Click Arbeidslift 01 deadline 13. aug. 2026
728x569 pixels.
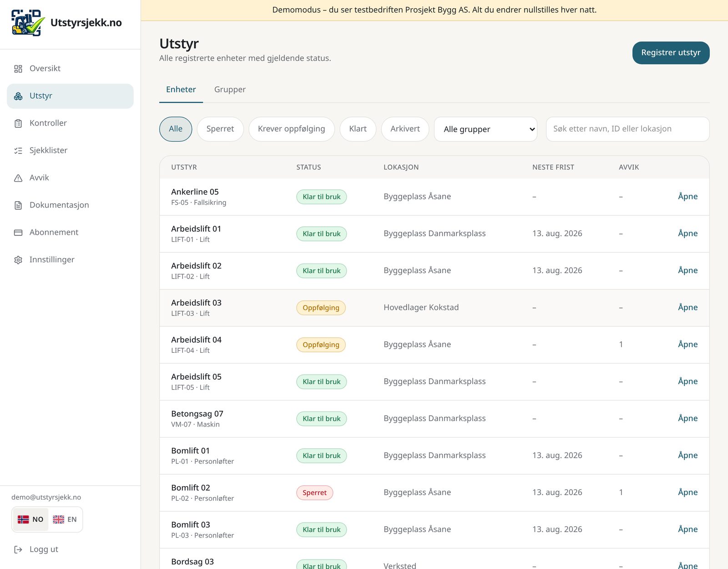pyautogui.click(x=557, y=234)
